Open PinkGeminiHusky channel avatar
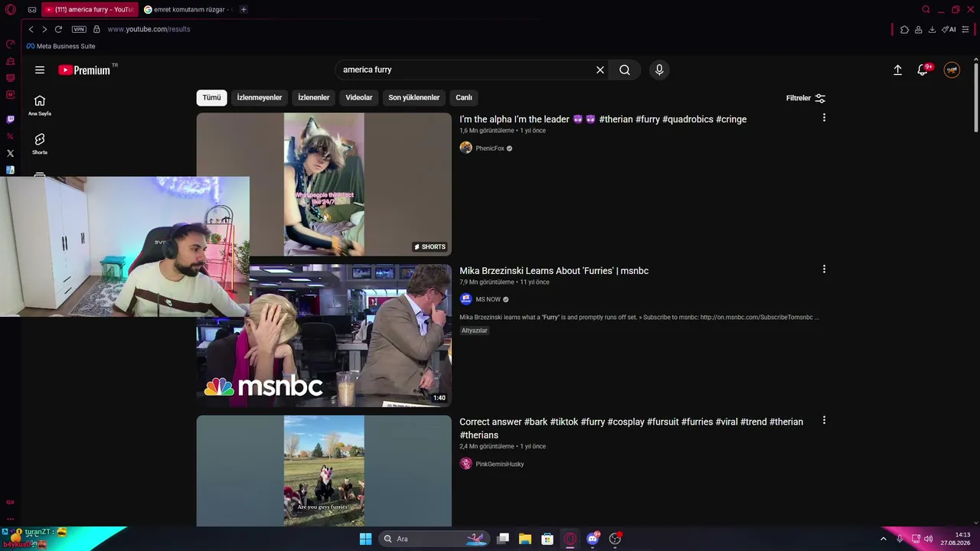Image resolution: width=980 pixels, height=551 pixels. 465,464
